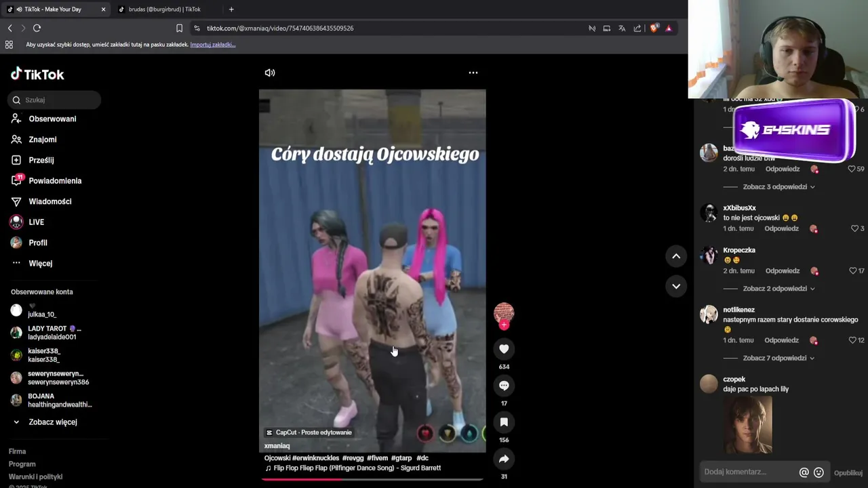The image size is (868, 488).
Task: Open the #fivem hashtag
Action: [x=377, y=458]
